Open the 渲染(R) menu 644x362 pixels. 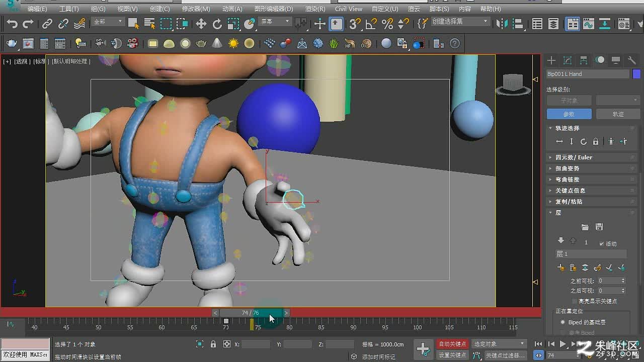[x=315, y=9]
